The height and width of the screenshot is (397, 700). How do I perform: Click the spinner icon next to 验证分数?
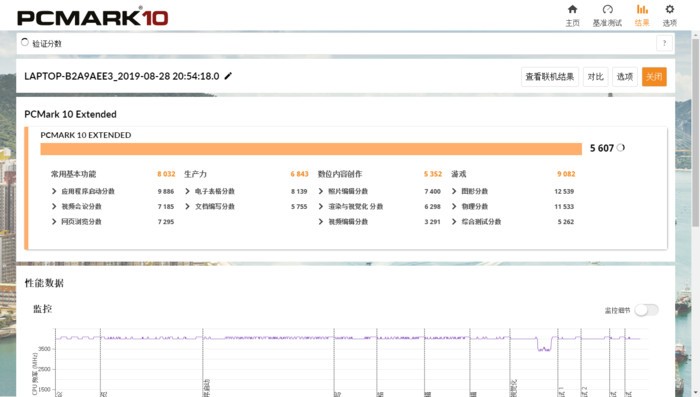pos(25,42)
